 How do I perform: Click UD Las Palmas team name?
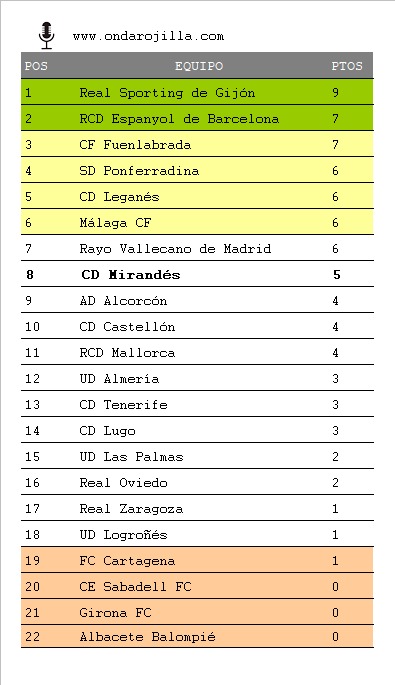click(x=131, y=457)
